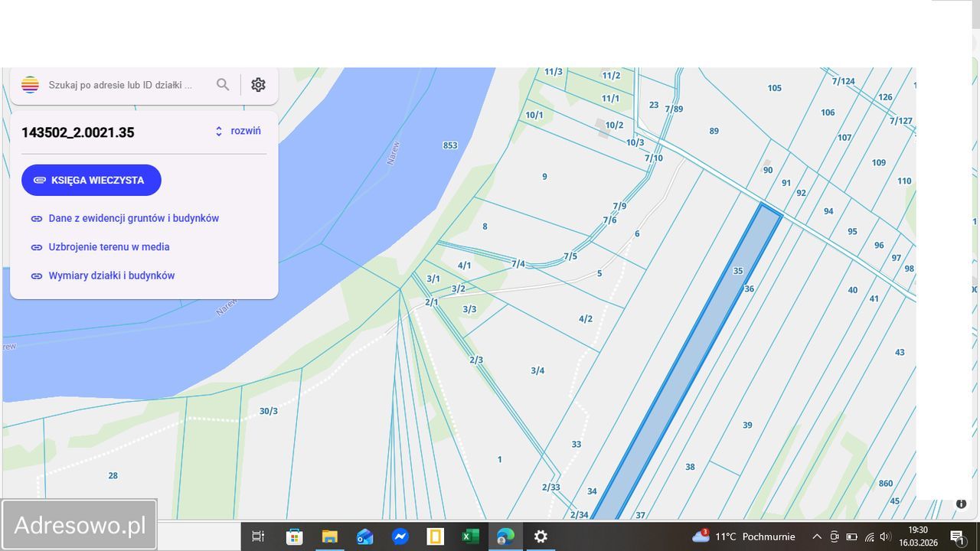Click the KSIĘGA WIECZYSTA button

[91, 181]
